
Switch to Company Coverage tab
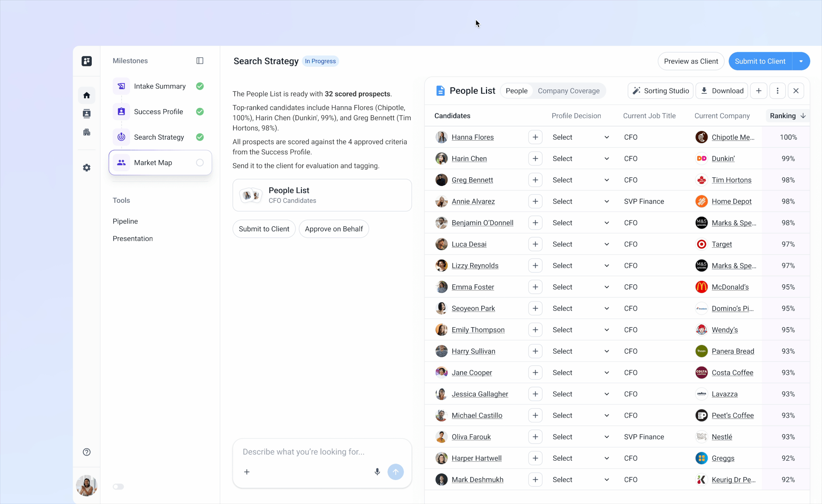[x=568, y=91]
